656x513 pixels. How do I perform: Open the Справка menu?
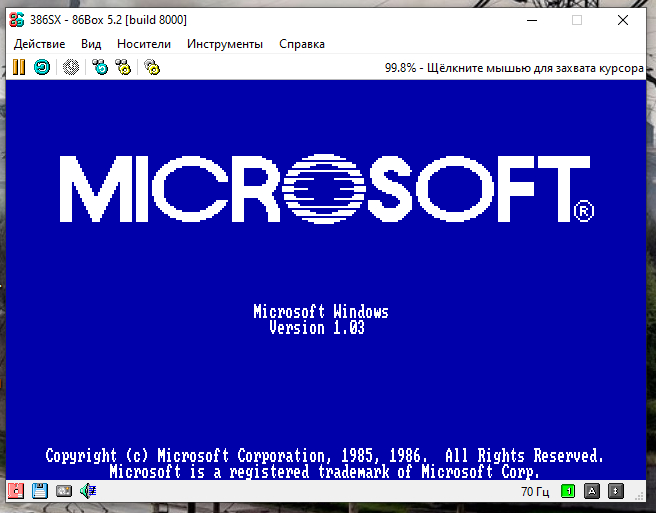click(302, 44)
